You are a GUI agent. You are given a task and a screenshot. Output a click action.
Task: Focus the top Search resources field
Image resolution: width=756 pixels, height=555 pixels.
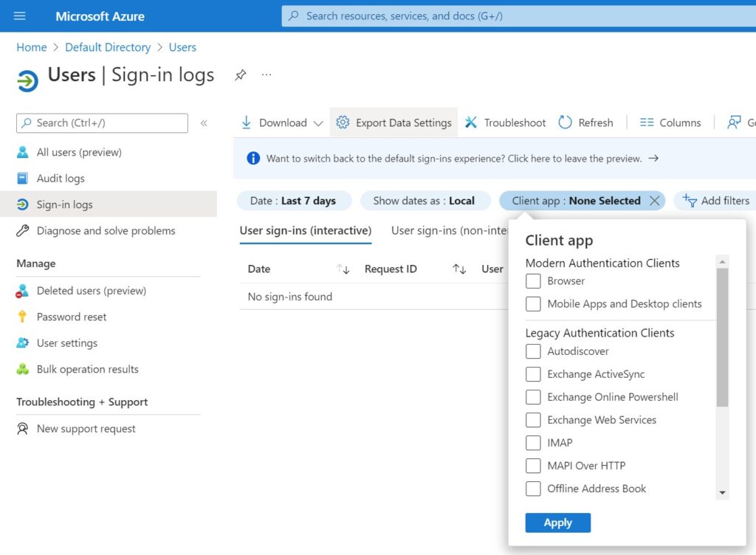pos(519,16)
